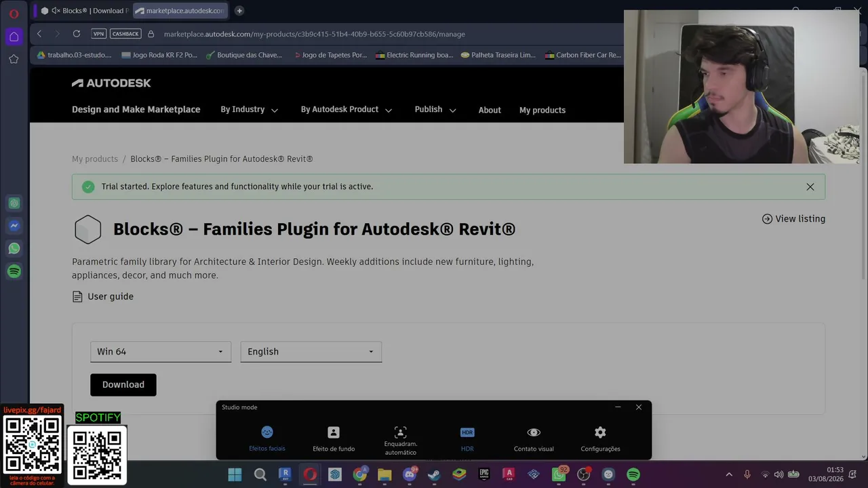Open the About page
The width and height of the screenshot is (868, 488).
coord(490,110)
